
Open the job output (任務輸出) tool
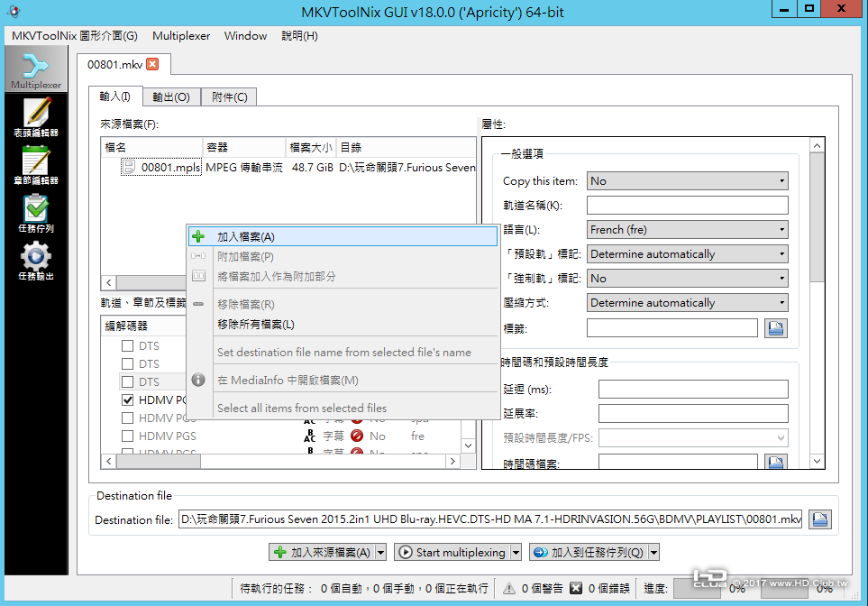(36, 261)
